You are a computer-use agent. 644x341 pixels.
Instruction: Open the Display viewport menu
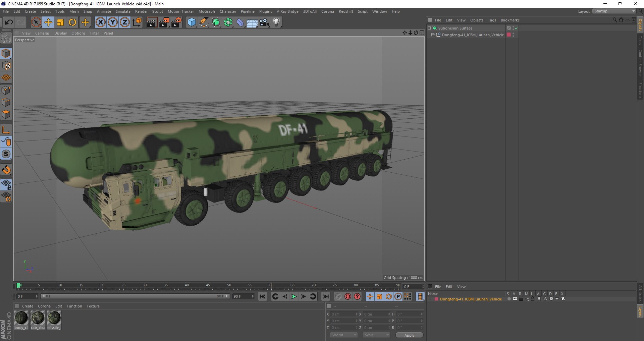(60, 33)
